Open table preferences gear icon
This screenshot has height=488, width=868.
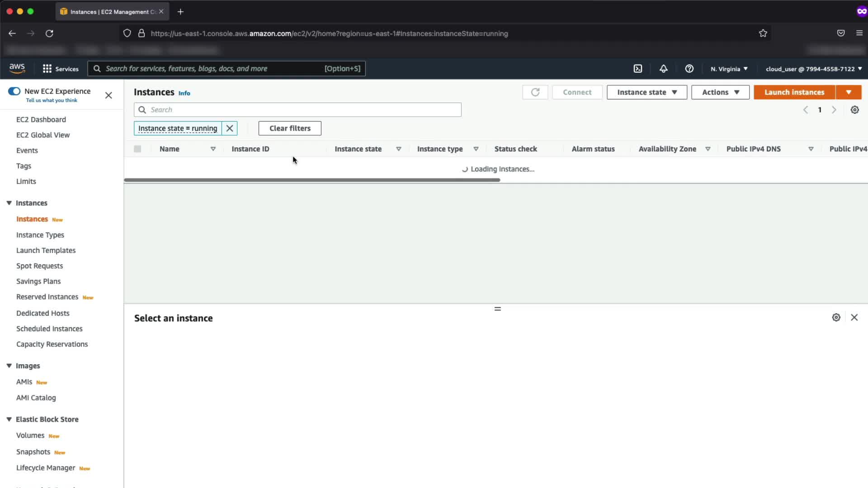coord(854,110)
